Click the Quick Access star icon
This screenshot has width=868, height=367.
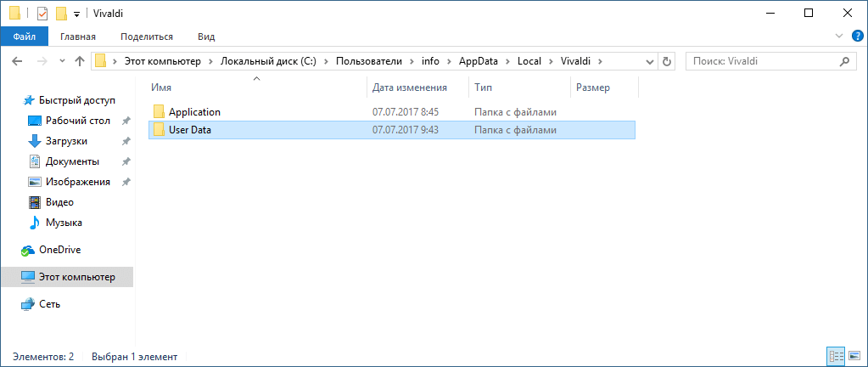(30, 100)
